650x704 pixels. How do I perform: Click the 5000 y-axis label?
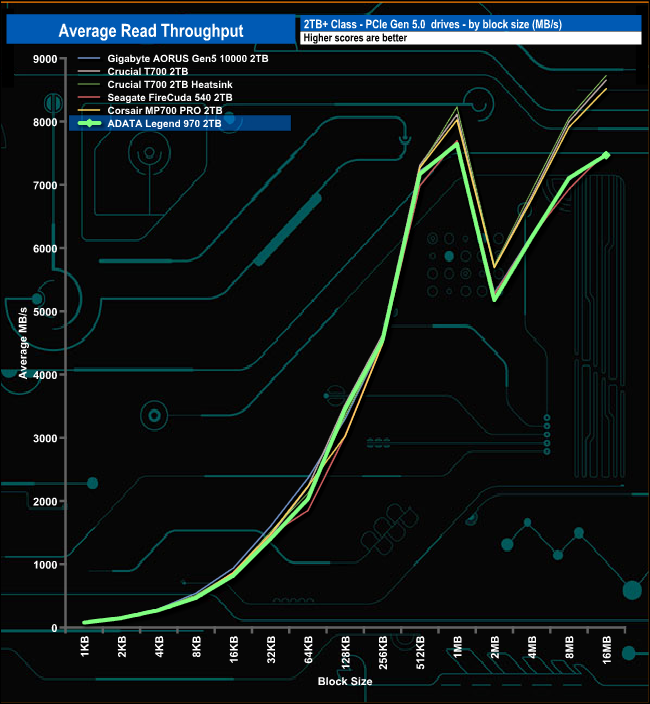45,312
